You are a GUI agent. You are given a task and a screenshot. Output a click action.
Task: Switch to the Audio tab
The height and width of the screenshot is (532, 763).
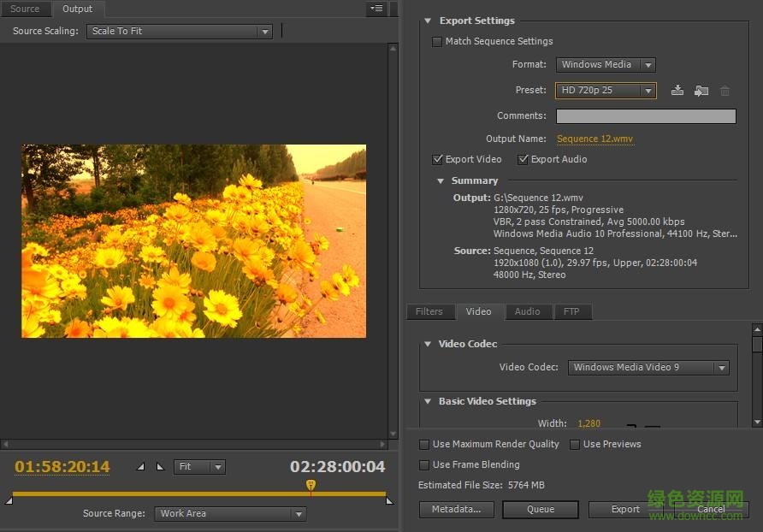[527, 312]
